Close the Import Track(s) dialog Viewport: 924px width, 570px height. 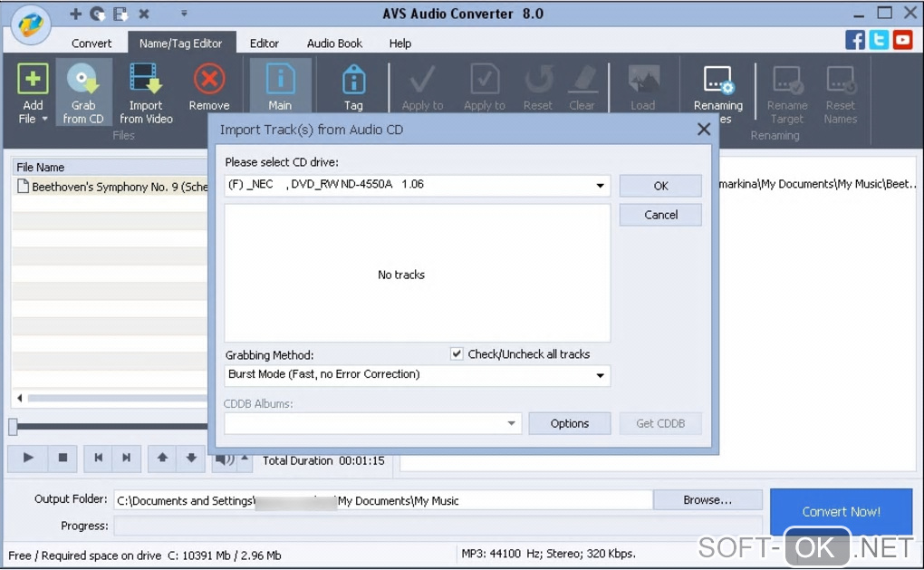(x=704, y=129)
